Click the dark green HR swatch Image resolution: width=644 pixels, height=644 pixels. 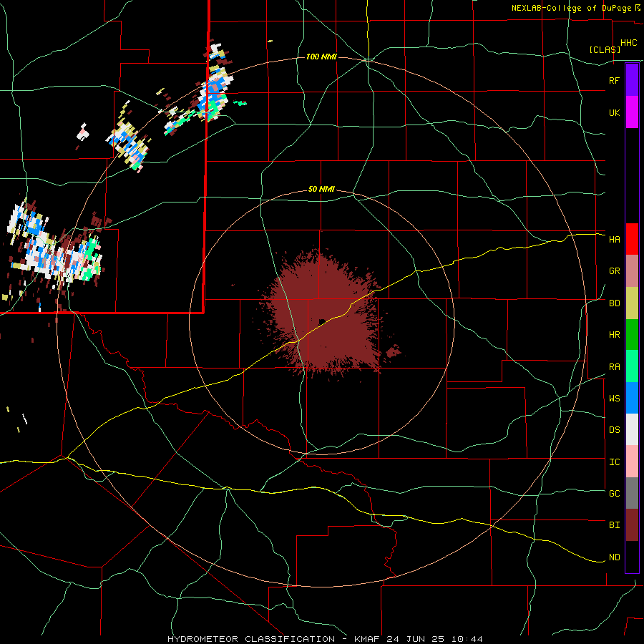[x=632, y=334]
